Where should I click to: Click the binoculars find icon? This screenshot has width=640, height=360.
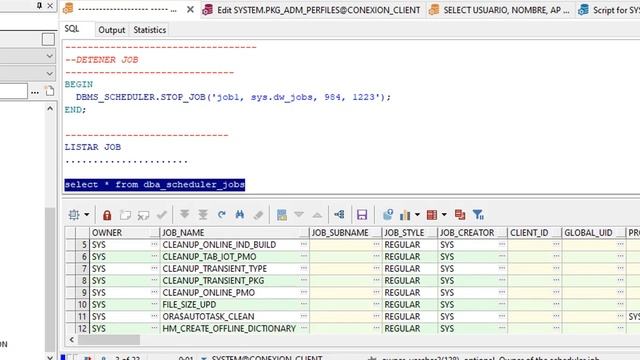pos(240,215)
